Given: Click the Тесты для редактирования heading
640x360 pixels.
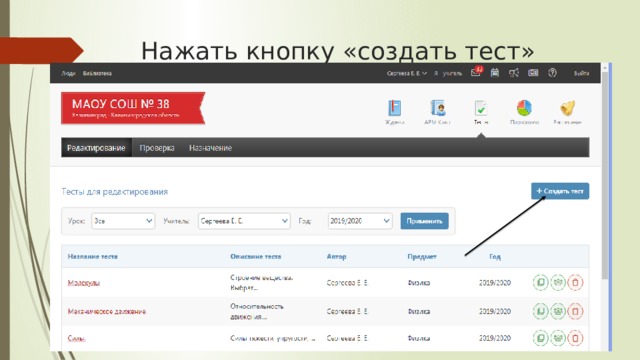Looking at the screenshot, I should pos(115,192).
